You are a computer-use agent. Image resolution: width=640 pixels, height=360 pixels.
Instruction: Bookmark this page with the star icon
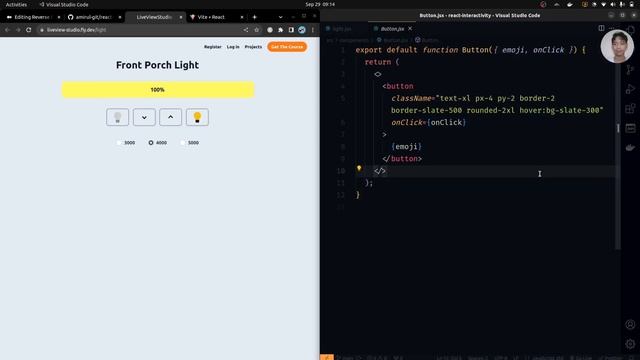click(x=257, y=30)
